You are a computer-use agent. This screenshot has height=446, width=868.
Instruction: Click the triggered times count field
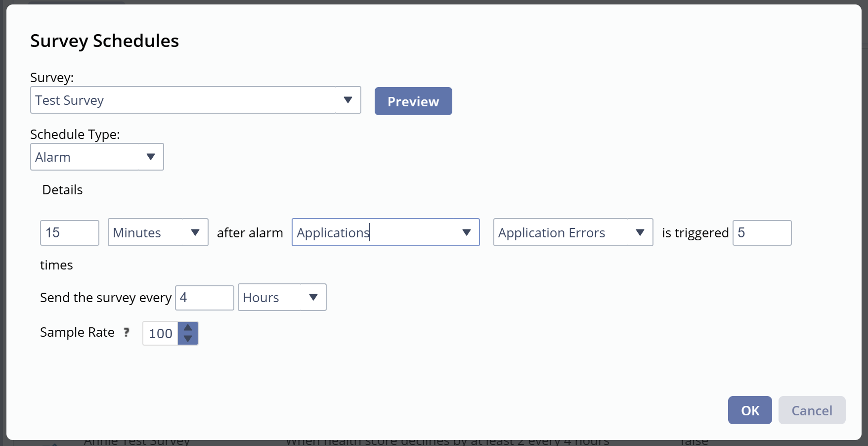pyautogui.click(x=762, y=233)
